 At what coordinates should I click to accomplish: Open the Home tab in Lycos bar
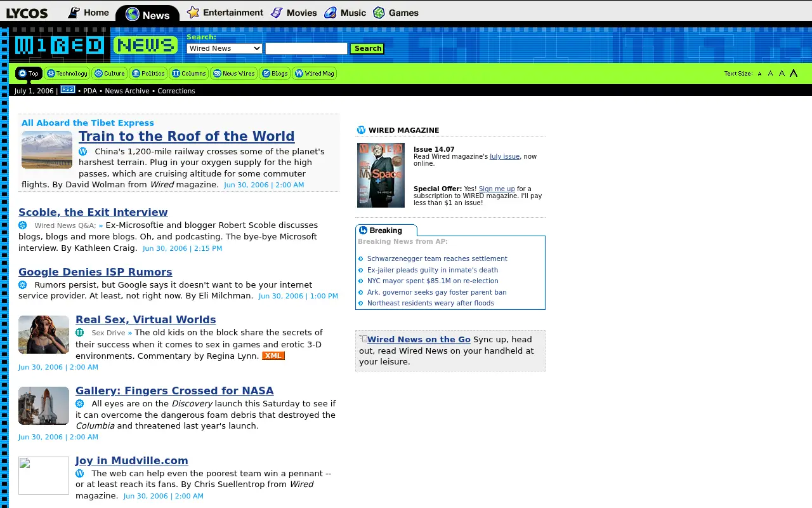[x=89, y=12]
